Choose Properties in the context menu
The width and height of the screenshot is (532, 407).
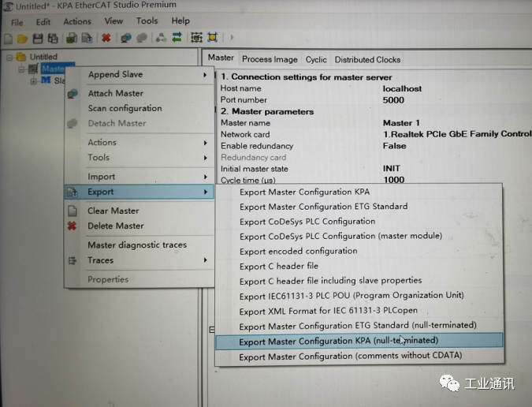click(x=139, y=279)
